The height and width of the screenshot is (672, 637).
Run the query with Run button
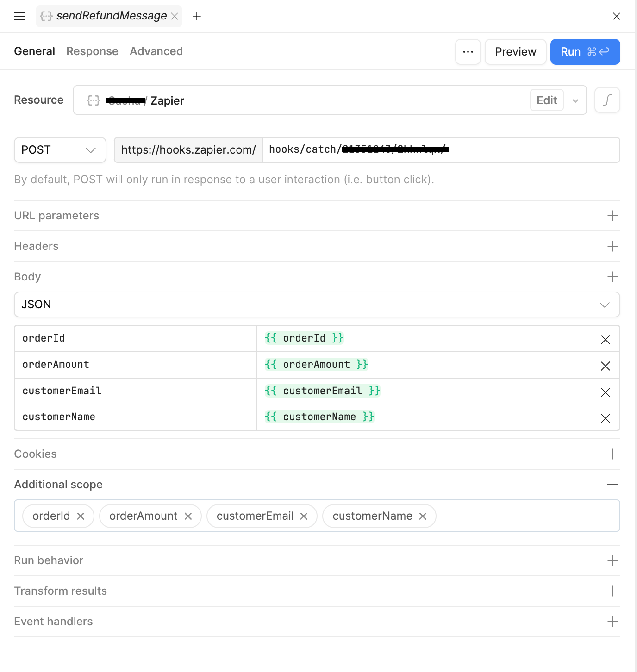click(585, 52)
